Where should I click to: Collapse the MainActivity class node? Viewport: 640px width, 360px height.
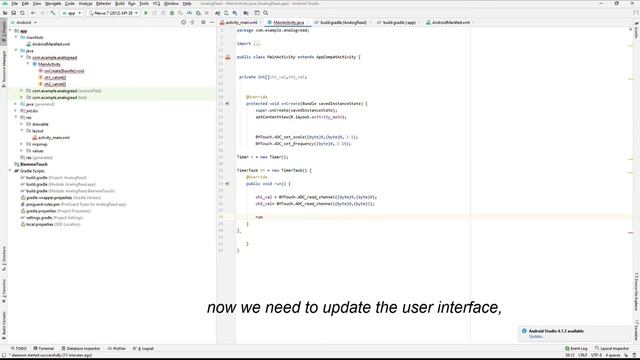pyautogui.click(x=28, y=64)
